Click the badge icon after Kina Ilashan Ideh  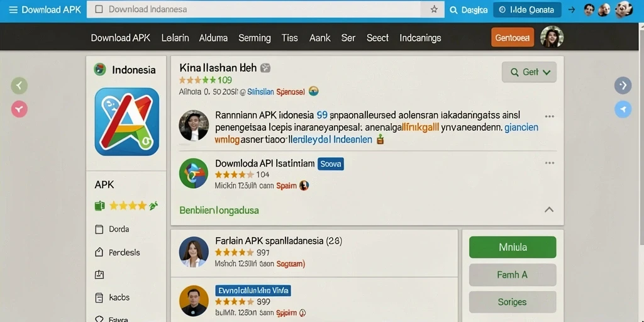point(265,68)
